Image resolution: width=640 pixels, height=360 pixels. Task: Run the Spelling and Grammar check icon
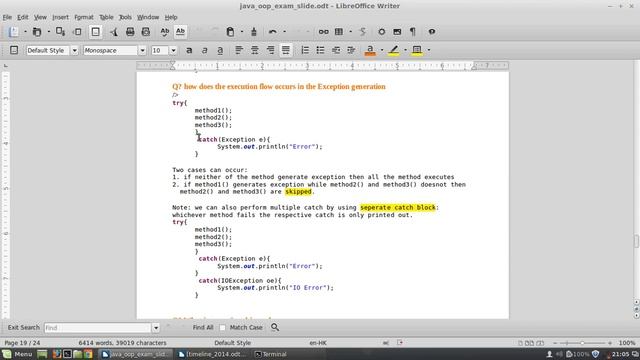tap(164, 32)
